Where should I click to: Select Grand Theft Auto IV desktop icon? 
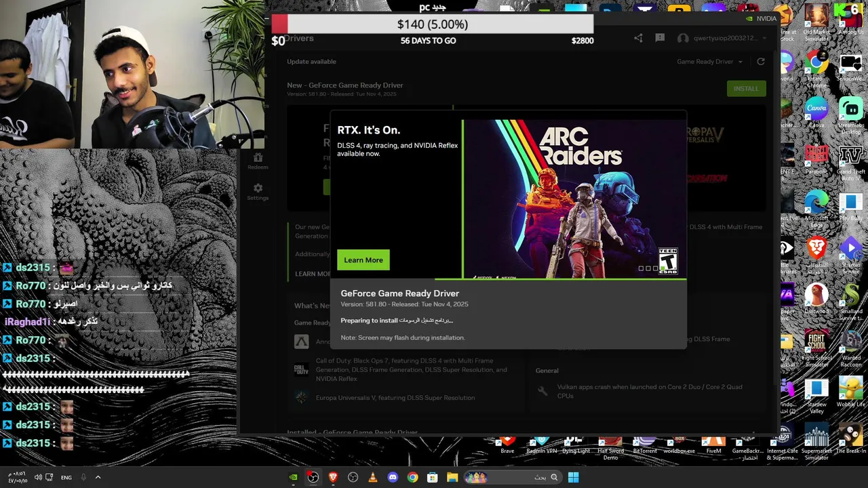(850, 161)
